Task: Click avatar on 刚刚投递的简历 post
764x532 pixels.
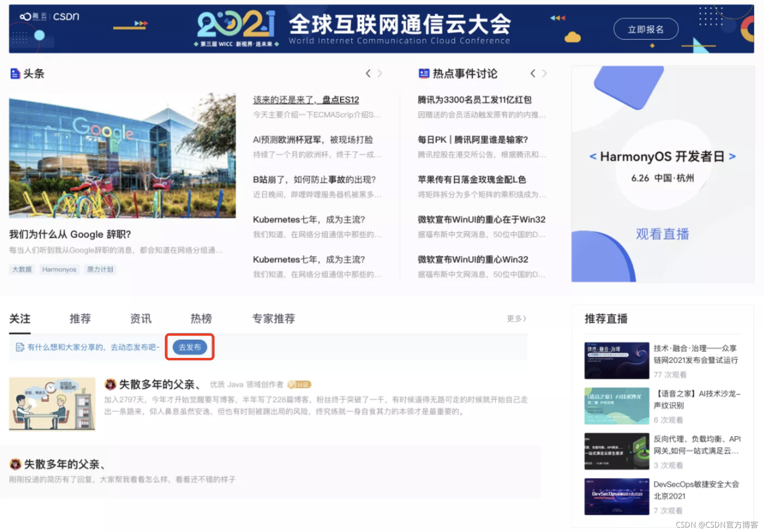Action: pos(15,464)
